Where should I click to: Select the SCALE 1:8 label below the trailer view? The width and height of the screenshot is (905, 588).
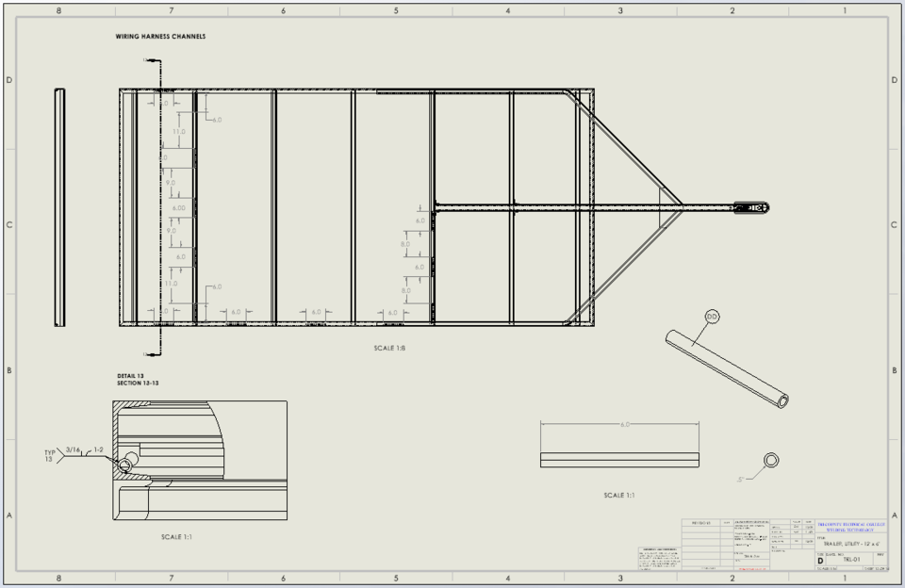click(x=389, y=349)
